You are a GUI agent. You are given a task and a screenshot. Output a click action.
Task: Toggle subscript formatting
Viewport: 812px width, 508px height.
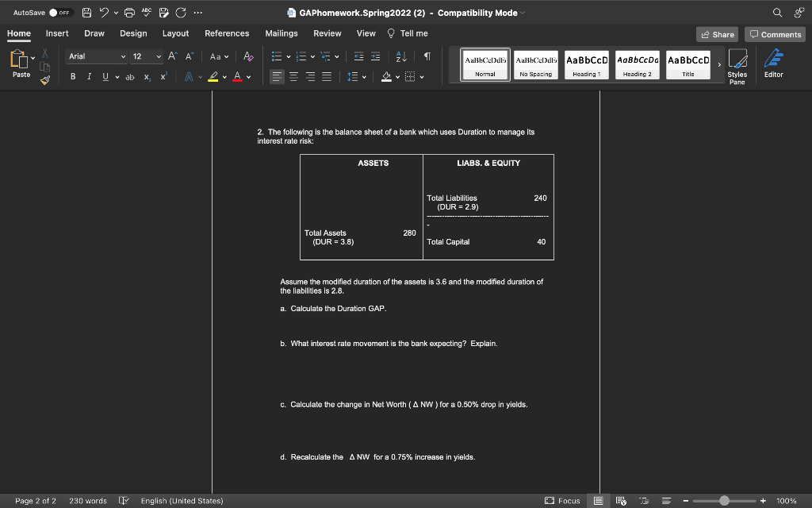pos(147,76)
